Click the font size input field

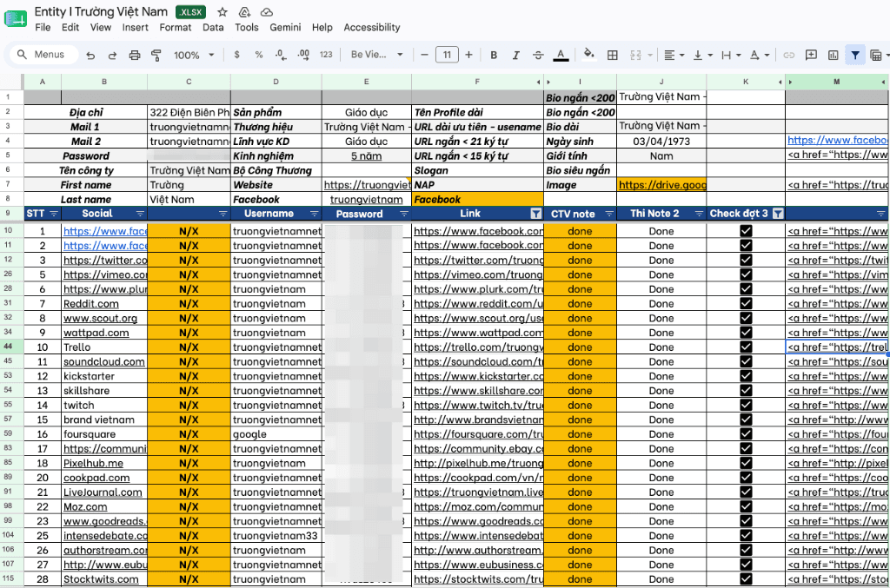coord(447,55)
